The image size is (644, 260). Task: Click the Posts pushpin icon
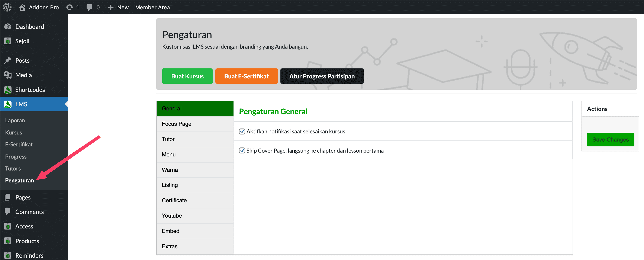tap(8, 60)
